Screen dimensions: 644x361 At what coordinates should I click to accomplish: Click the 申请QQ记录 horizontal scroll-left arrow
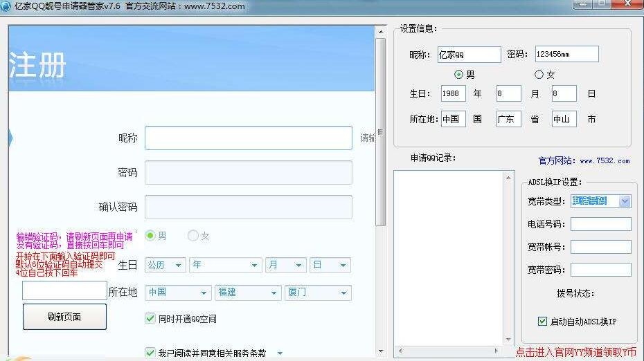400,351
